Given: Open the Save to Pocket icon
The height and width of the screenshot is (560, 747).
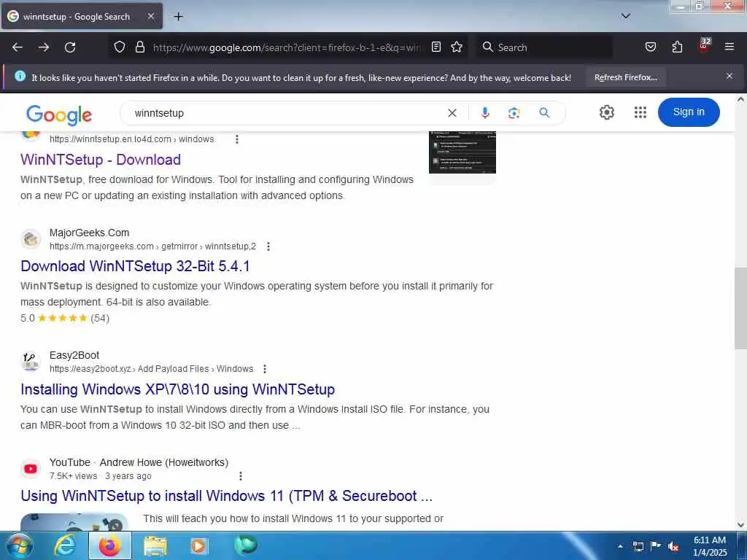Looking at the screenshot, I should pos(650,47).
